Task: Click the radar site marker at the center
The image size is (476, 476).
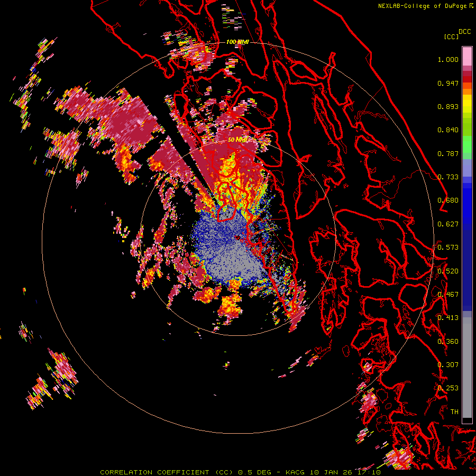Action: (x=237, y=237)
